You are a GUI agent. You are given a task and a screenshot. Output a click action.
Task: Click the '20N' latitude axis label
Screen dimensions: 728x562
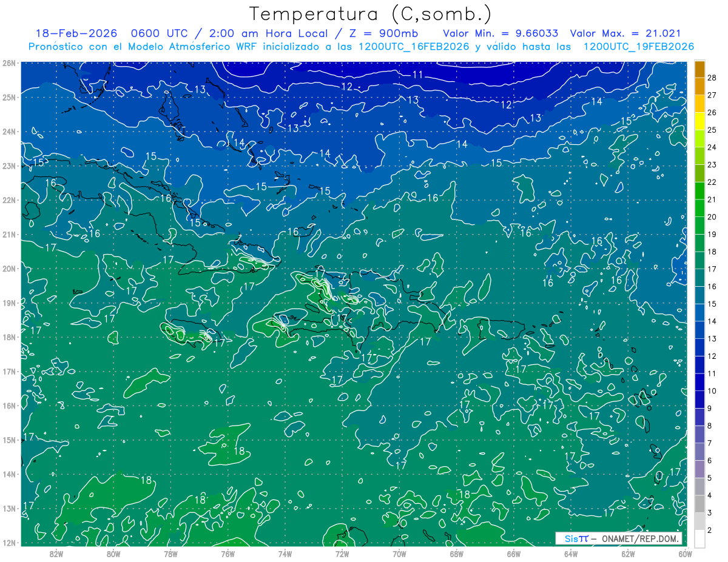(9, 269)
